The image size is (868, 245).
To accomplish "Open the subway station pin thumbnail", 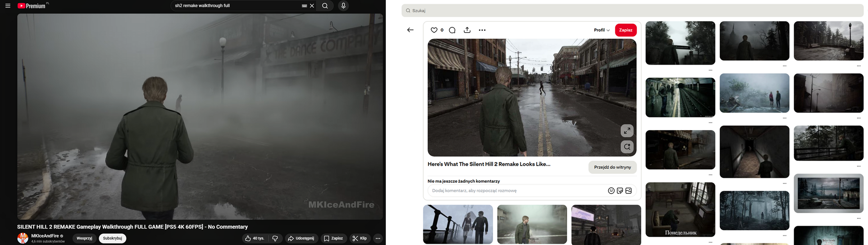I will coord(680,97).
